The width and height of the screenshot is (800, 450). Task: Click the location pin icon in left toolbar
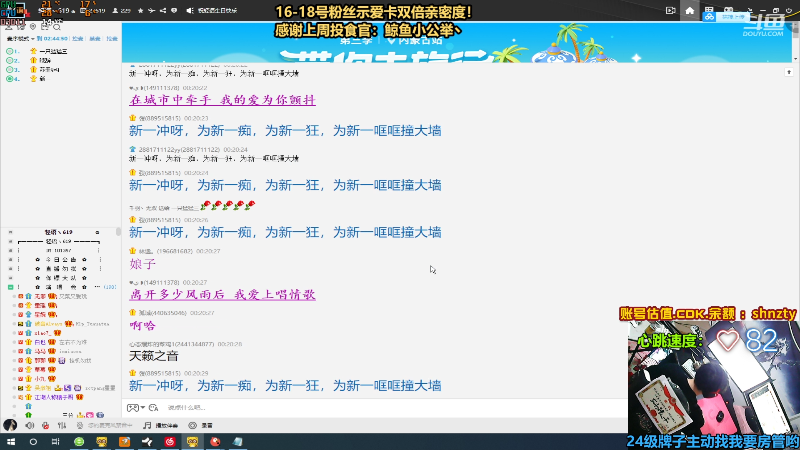point(33,27)
